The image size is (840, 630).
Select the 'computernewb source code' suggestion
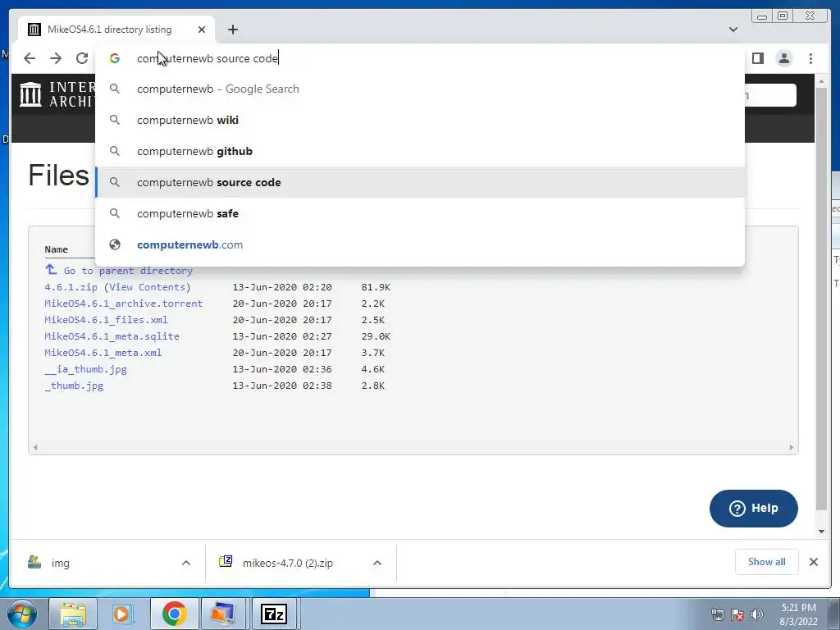(x=420, y=182)
